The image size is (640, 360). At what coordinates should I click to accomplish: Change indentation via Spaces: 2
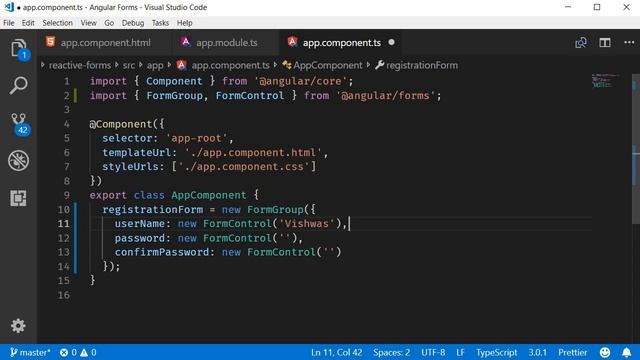391,352
